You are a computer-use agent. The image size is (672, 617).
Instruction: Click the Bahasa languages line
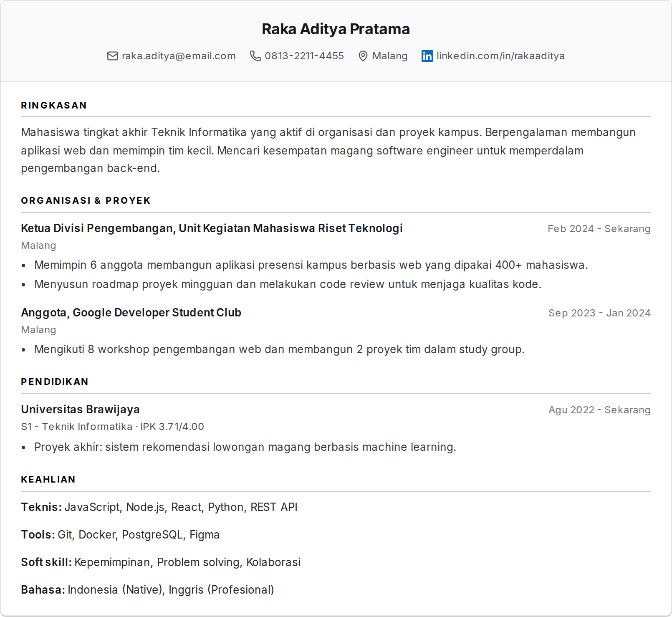(147, 590)
